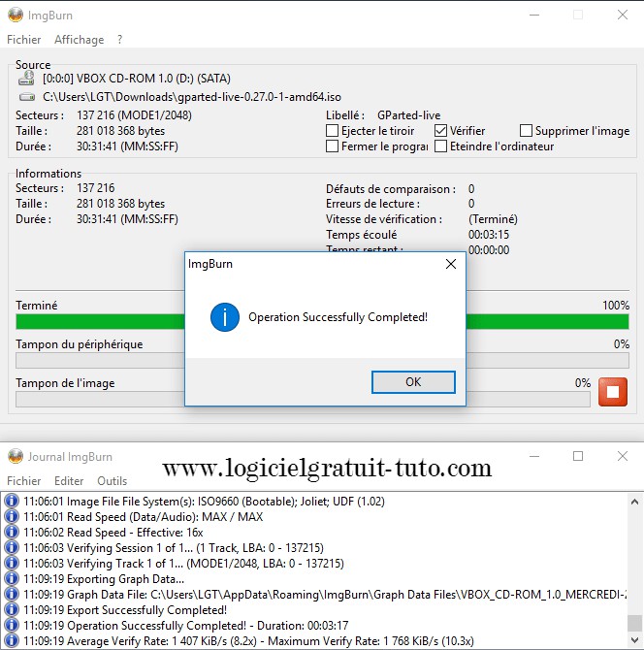Enable Eteindre l'ordinateur checkbox
Screen dimensions: 644x650
point(440,146)
